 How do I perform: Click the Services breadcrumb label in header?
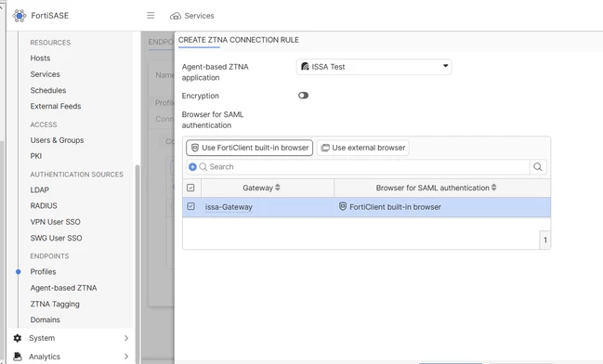pyautogui.click(x=199, y=16)
